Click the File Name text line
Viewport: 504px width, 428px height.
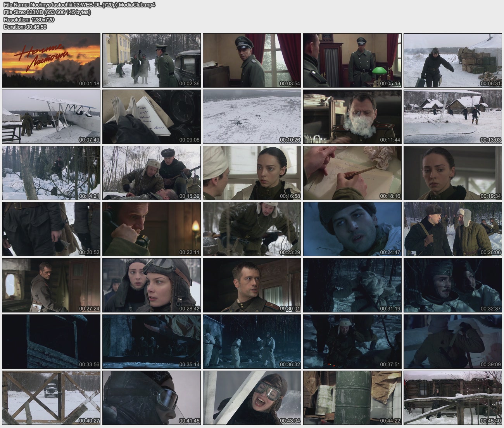click(x=79, y=5)
